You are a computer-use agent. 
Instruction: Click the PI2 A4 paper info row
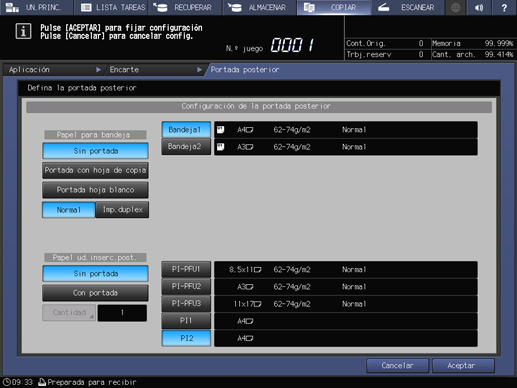tap(346, 339)
